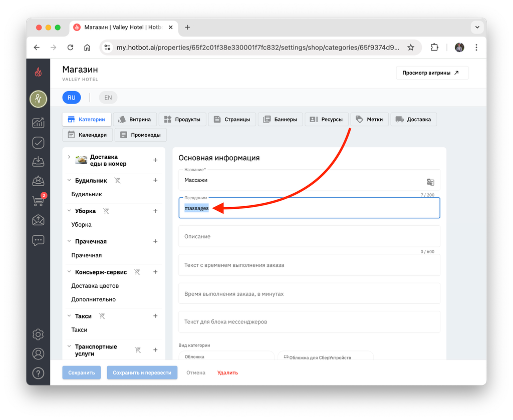Open user profile icon in sidebar
This screenshot has width=513, height=420.
coord(38,353)
